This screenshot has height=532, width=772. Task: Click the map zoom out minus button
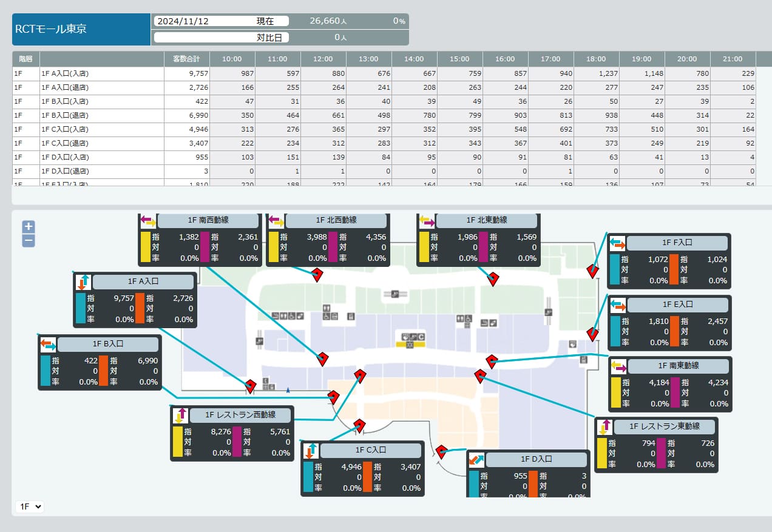29,241
